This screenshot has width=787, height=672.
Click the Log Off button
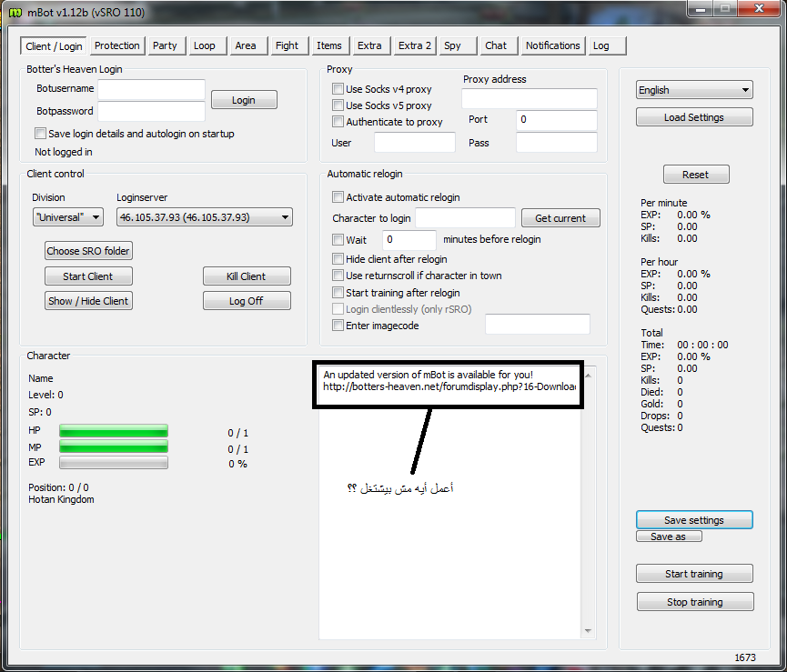pos(247,301)
